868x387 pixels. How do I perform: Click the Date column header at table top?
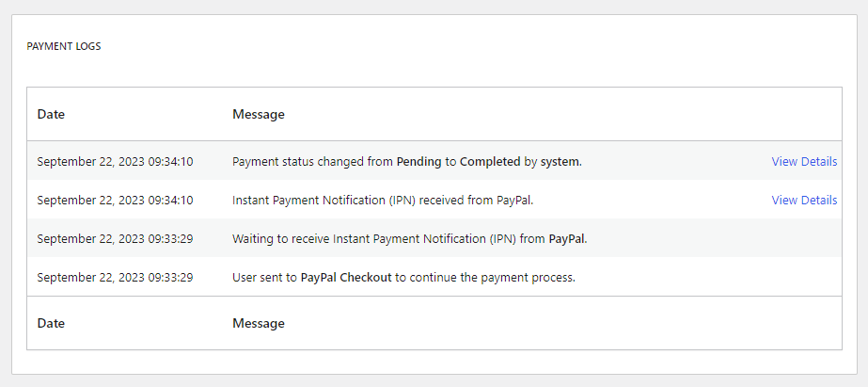pyautogui.click(x=51, y=115)
